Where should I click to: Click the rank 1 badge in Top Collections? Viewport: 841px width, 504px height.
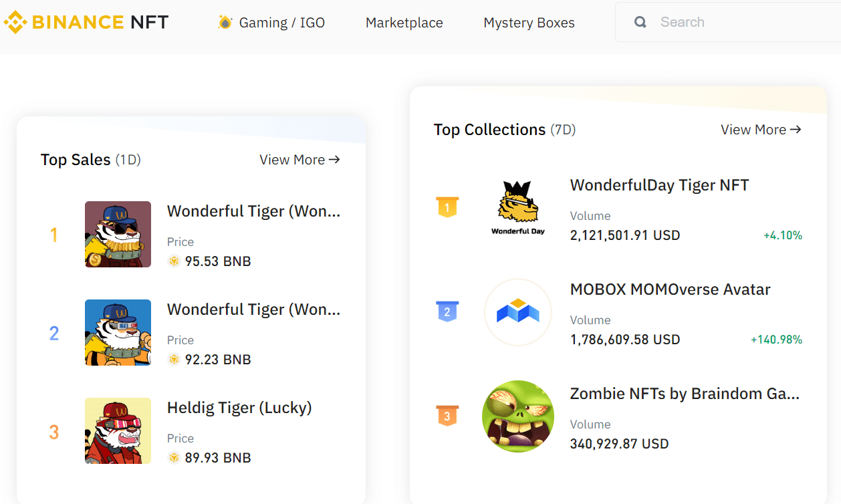coord(447,207)
